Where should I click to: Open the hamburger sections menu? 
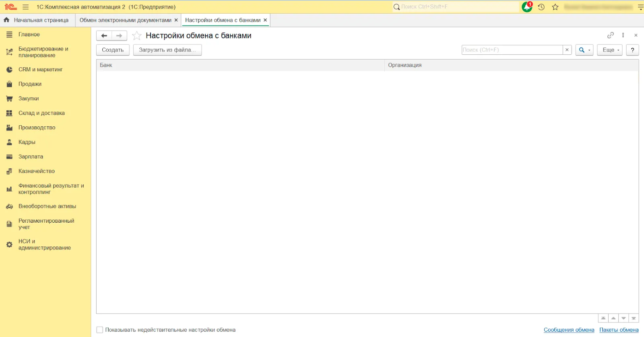(x=25, y=7)
